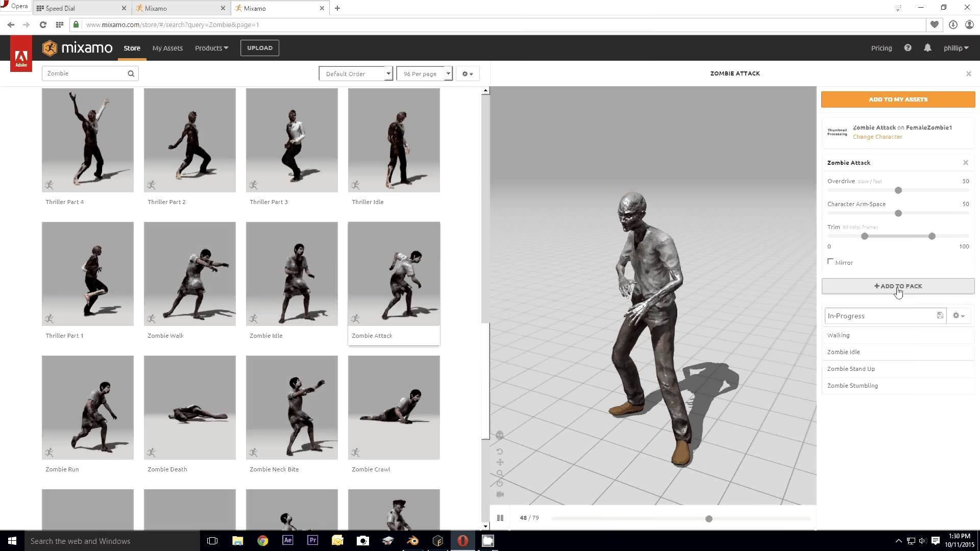
Task: Save the In-Progress pack with disk icon
Action: pos(940,315)
